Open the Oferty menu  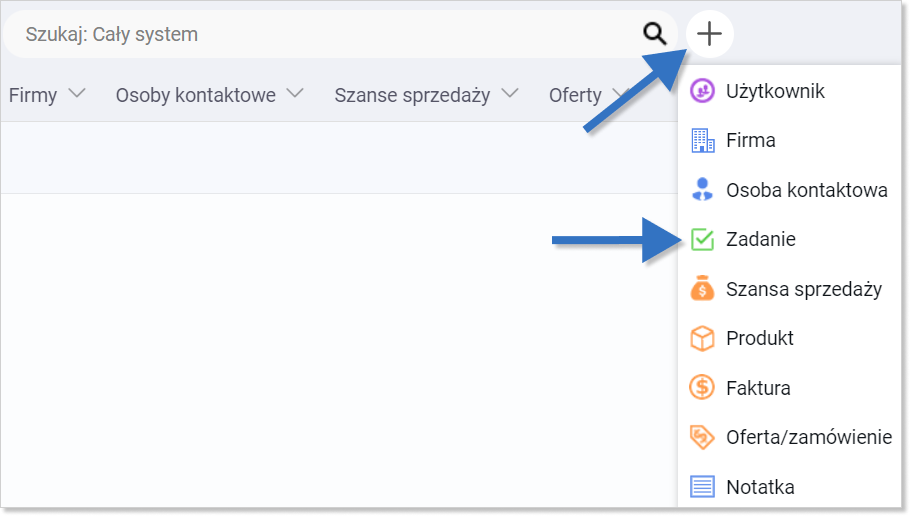575,95
